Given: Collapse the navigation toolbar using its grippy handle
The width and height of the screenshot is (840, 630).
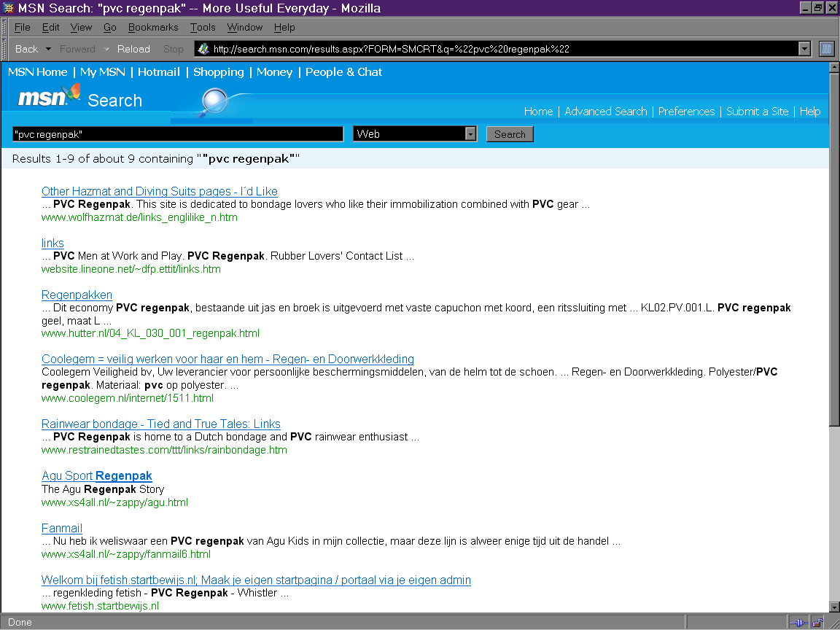Looking at the screenshot, I should pos(5,49).
